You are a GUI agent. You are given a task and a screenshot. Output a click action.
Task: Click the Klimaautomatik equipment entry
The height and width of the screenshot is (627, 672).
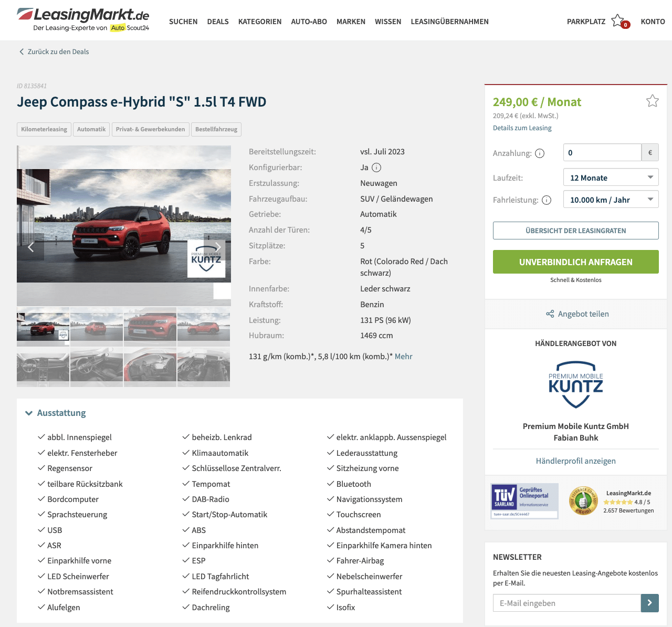click(x=220, y=453)
